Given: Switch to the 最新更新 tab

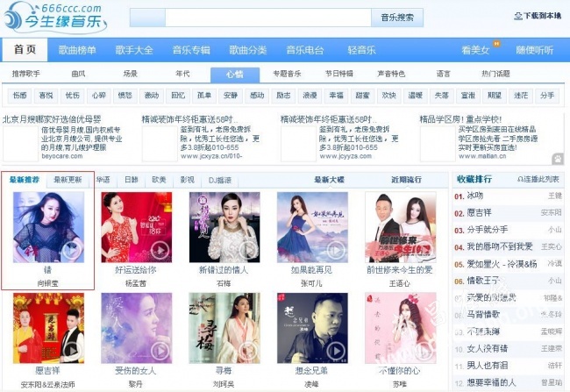Looking at the screenshot, I should [x=68, y=180].
